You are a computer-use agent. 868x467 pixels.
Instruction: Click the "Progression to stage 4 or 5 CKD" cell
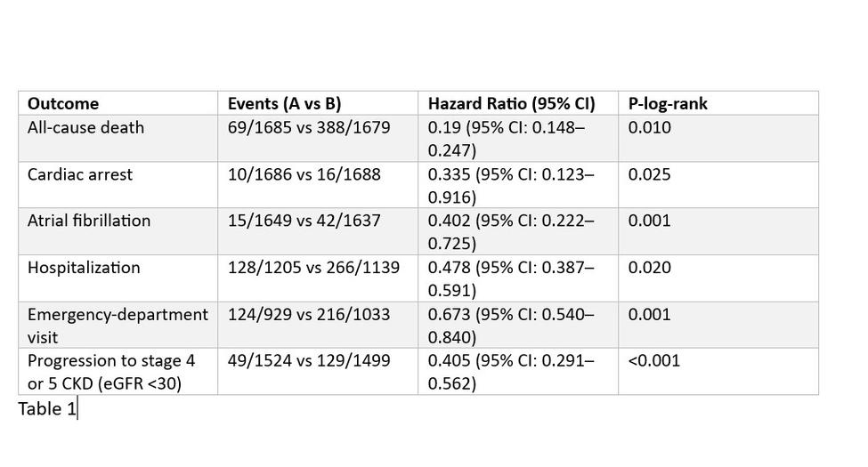click(x=111, y=372)
